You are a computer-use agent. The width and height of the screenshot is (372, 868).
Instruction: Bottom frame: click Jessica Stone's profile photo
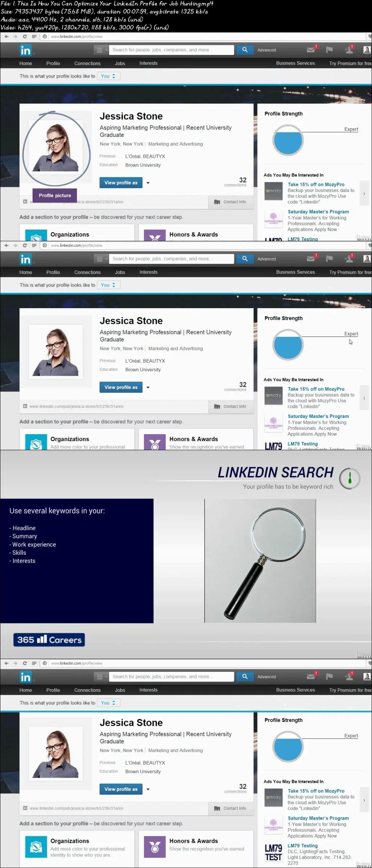56,754
